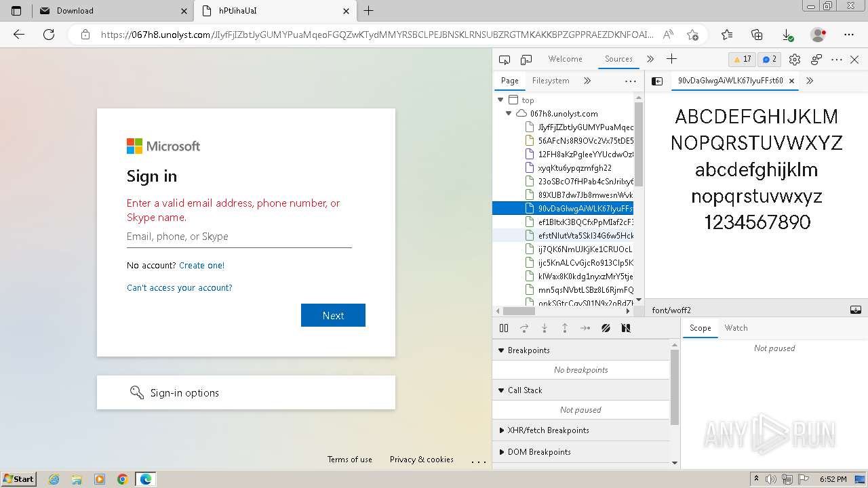
Task: Expand the XHR/fetch Breakpoints section
Action: tap(501, 430)
